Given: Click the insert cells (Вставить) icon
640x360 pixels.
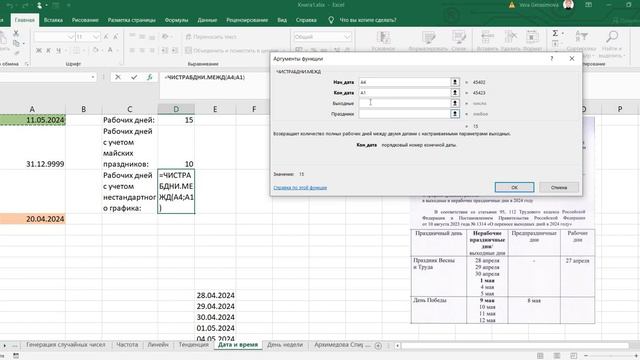Looking at the screenshot, I should click(487, 37).
